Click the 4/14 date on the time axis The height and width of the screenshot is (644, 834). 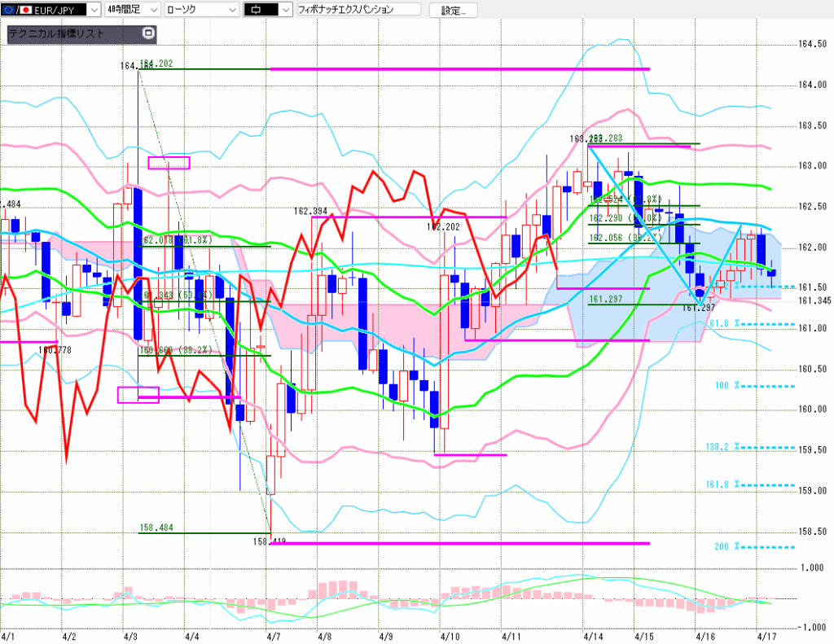coord(594,635)
